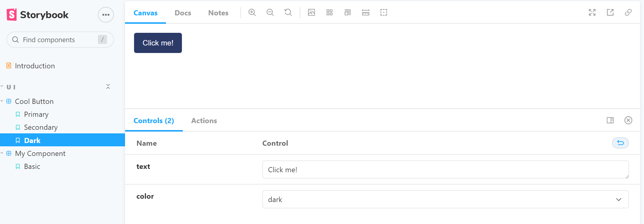
Task: Reset the canvas zoom
Action: [288, 12]
